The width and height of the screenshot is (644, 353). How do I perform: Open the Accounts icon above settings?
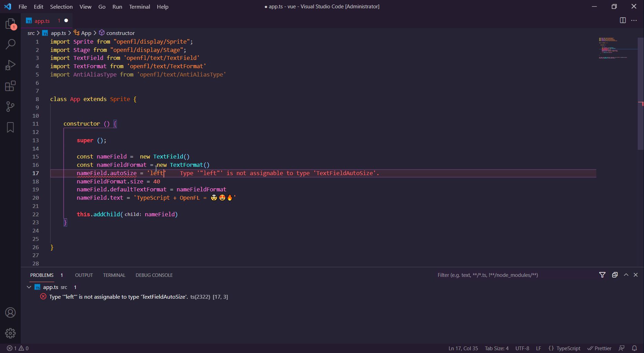pos(10,313)
